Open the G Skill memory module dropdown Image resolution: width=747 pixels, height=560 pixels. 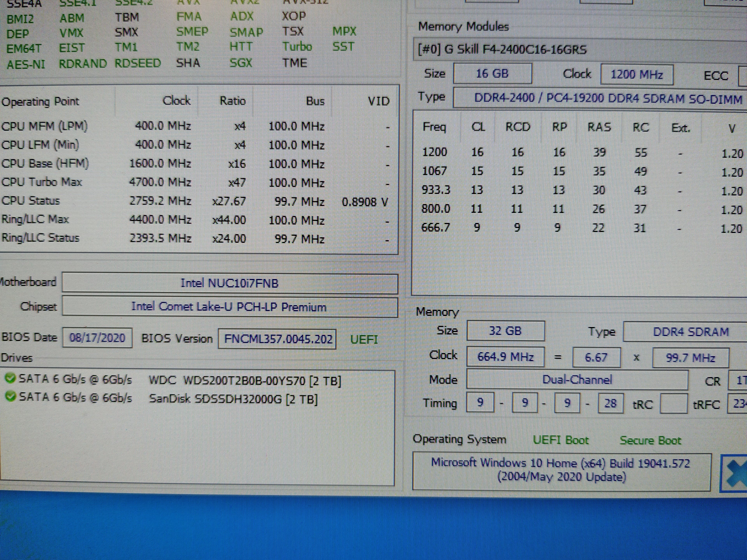coord(579,50)
